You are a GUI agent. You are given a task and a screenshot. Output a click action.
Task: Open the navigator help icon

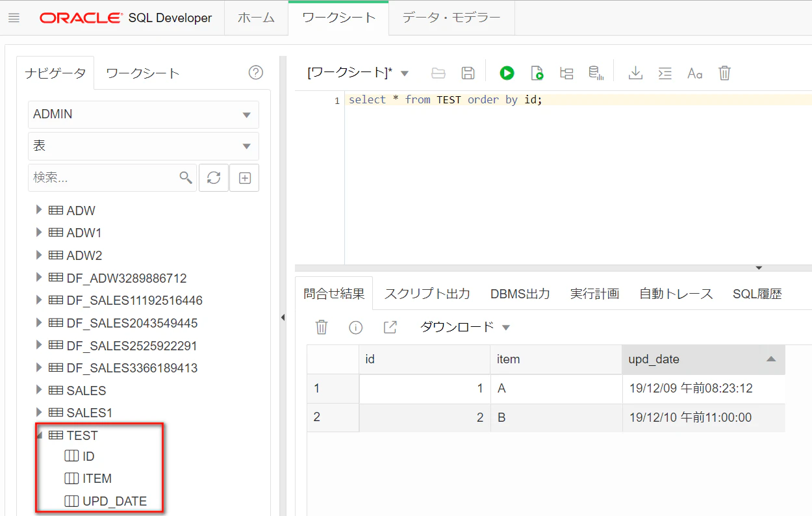pyautogui.click(x=256, y=73)
